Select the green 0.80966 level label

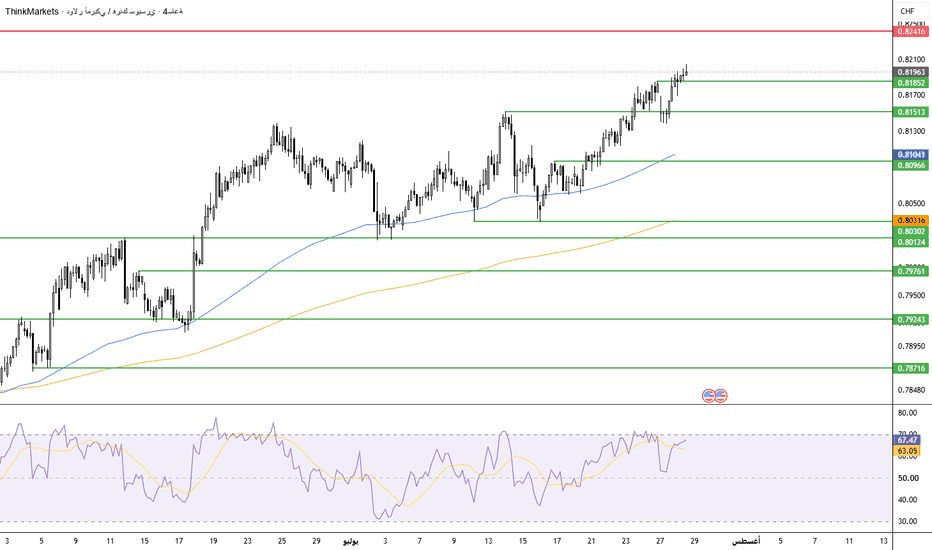coord(911,165)
